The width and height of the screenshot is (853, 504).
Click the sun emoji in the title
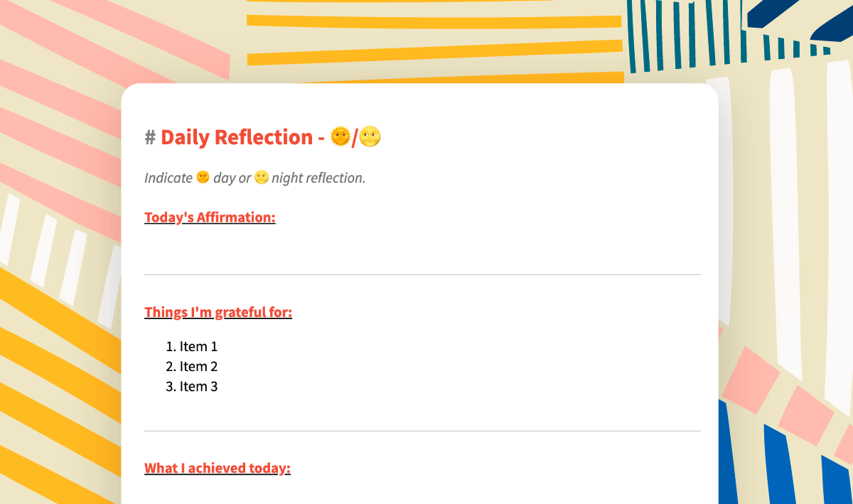pyautogui.click(x=340, y=136)
